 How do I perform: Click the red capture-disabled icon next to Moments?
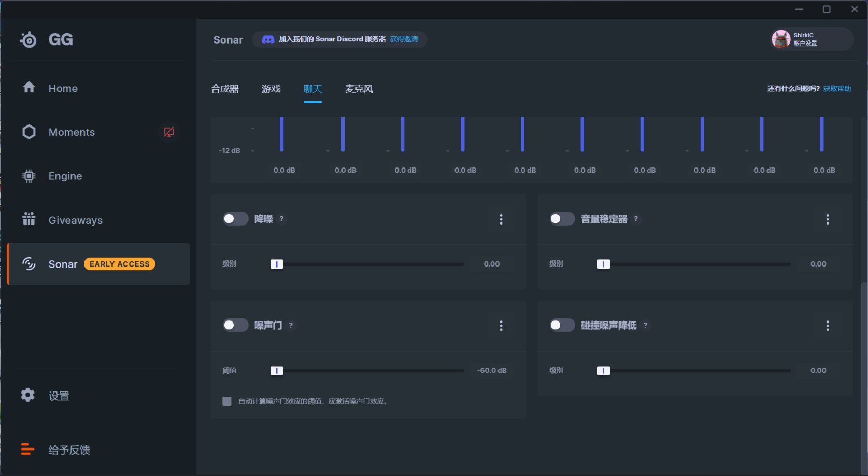coord(169,132)
